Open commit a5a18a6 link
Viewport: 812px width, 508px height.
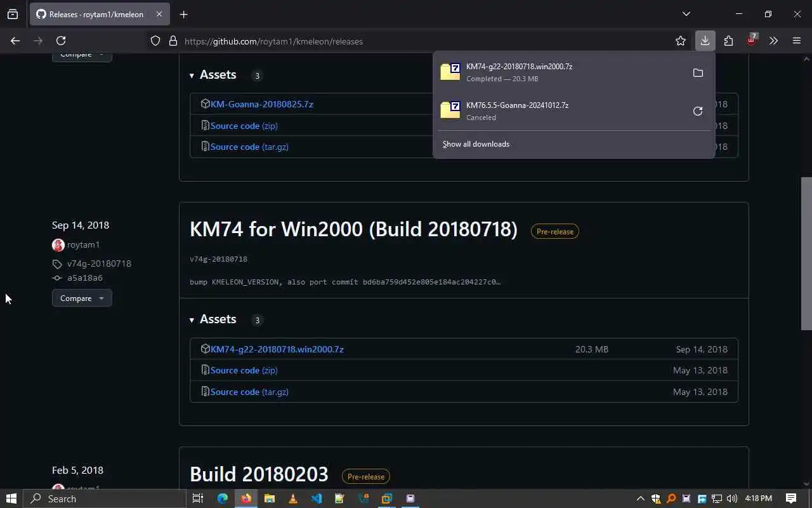[x=85, y=278]
